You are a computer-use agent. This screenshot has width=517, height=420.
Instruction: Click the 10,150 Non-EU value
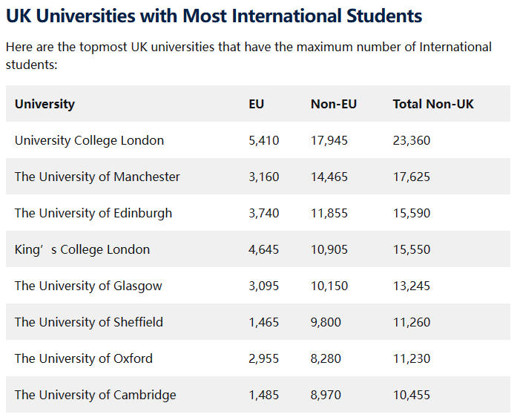coord(329,286)
